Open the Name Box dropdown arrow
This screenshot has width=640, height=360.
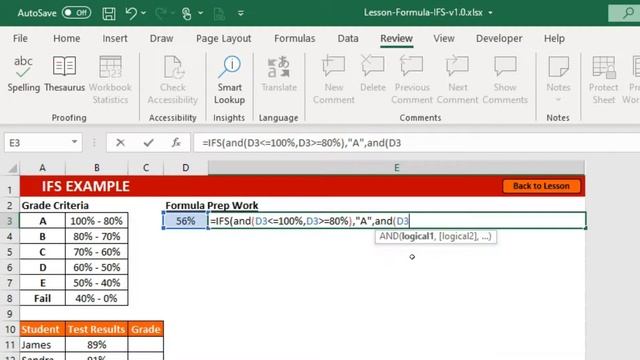pos(74,142)
